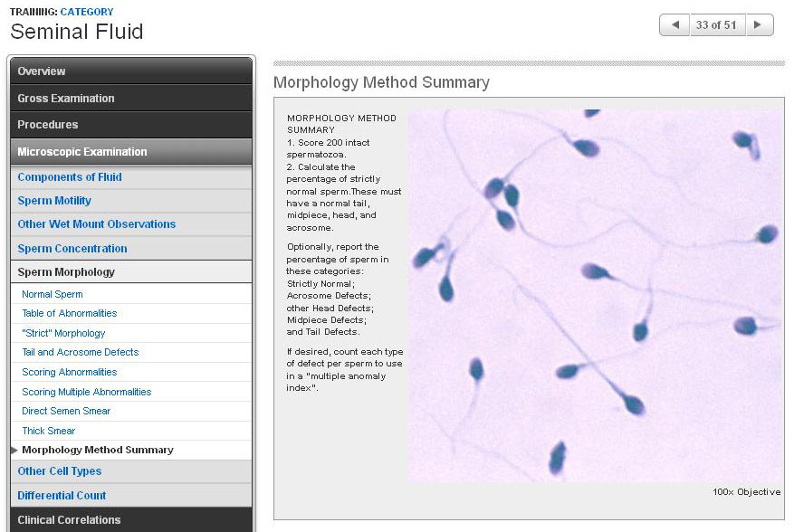Collapse the Microscopic Examination section

tap(131, 152)
